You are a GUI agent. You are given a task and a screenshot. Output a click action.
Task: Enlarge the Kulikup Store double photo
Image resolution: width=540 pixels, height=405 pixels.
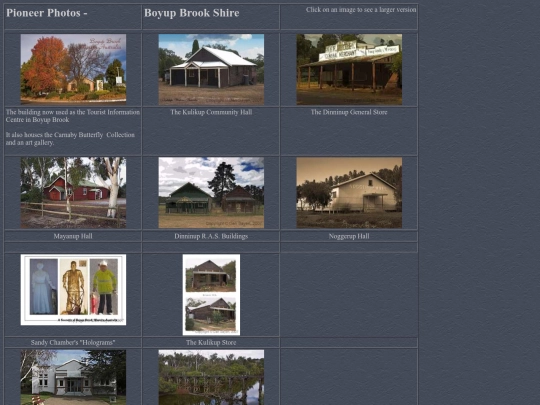click(x=211, y=295)
